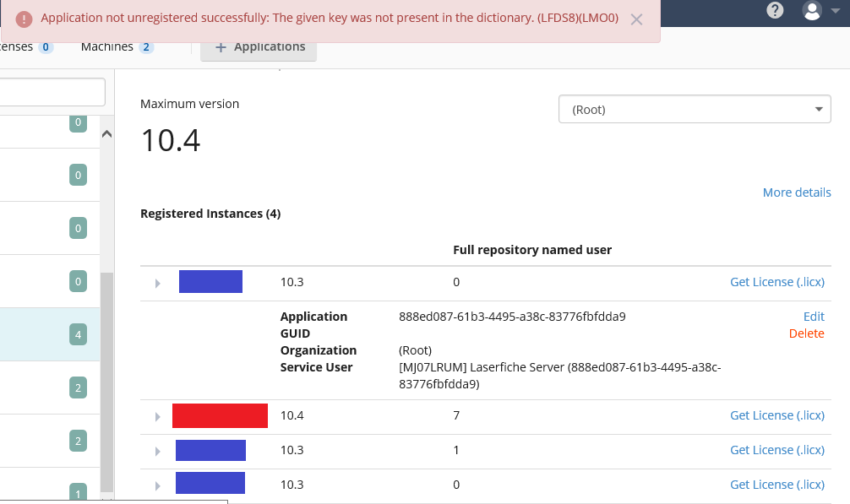
Task: Click the blue redacted name in first 10.3 row
Action: [x=211, y=281]
